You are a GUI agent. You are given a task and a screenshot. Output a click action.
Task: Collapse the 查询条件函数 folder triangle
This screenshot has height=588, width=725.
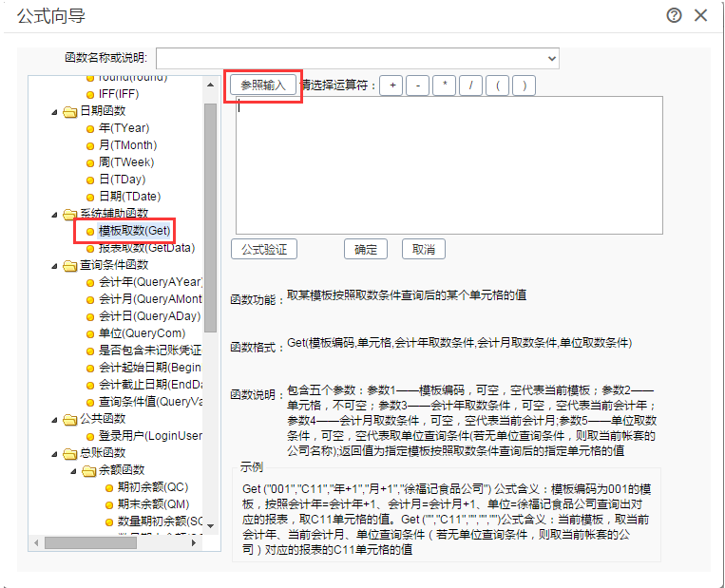(x=54, y=266)
